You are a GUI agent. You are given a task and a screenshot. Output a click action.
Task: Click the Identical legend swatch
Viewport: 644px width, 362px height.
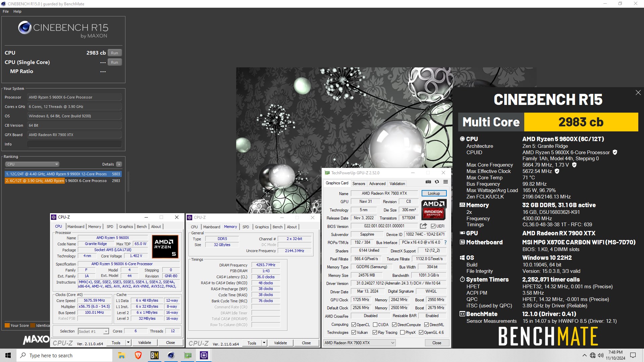click(x=33, y=325)
